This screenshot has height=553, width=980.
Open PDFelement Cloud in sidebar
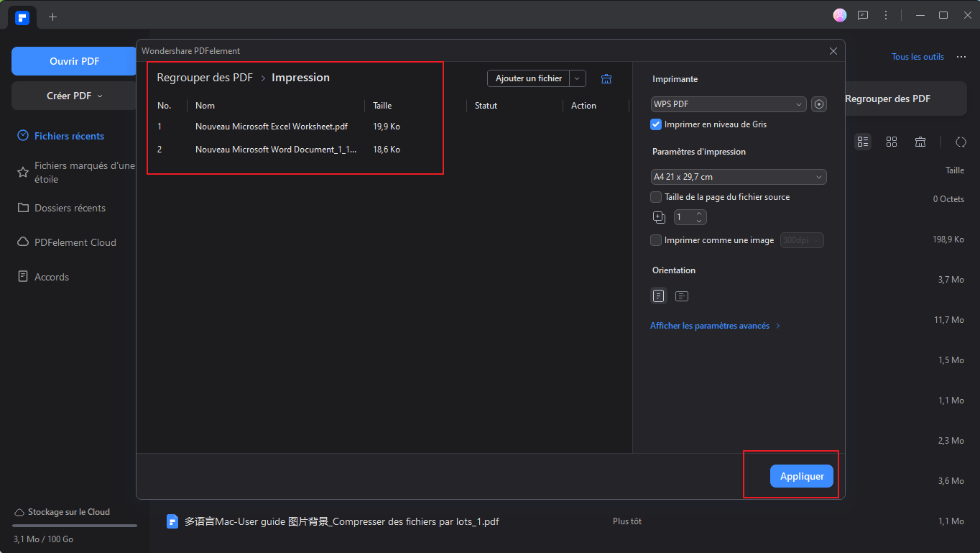[75, 242]
